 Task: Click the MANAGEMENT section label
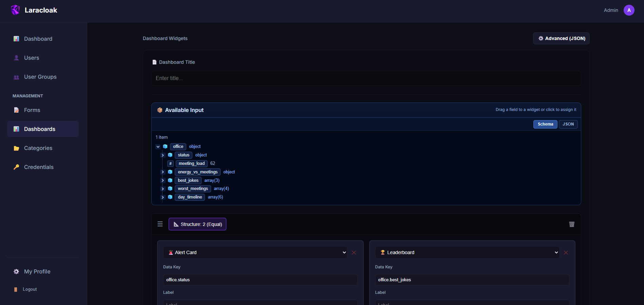[28, 96]
